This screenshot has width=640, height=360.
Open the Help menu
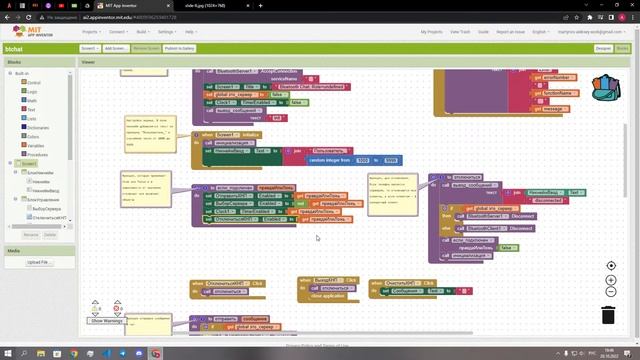(x=191, y=32)
